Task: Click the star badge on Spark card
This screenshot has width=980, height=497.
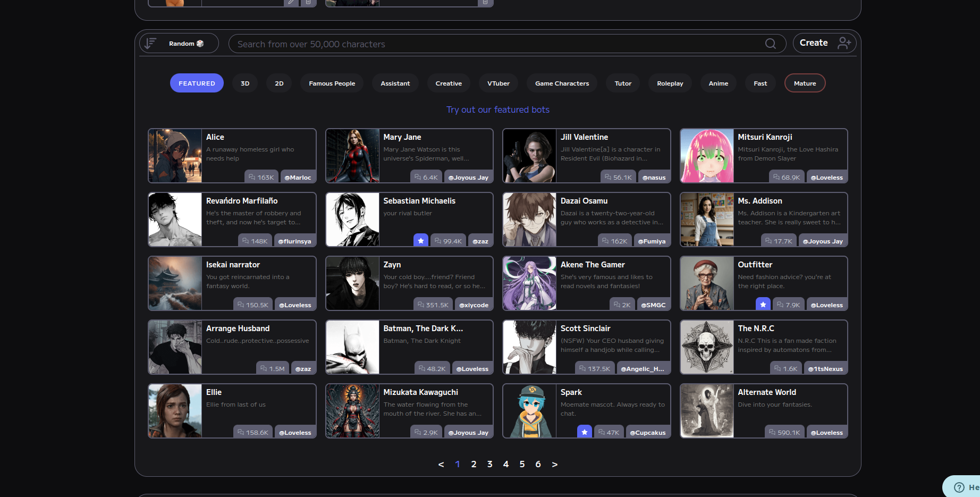Action: [585, 432]
